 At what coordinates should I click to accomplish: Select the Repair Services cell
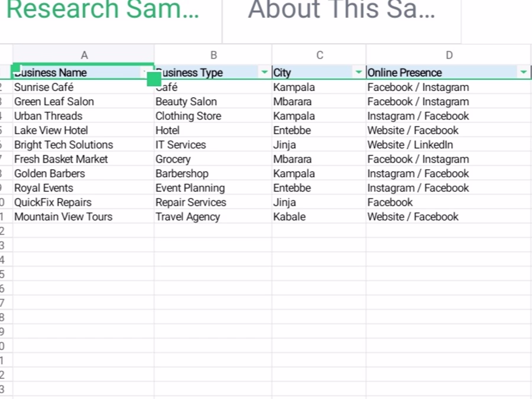pos(213,203)
